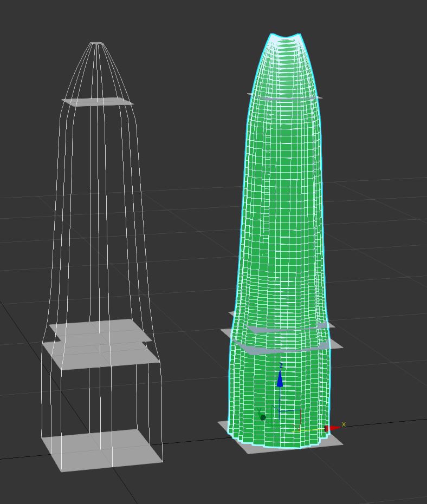Viewport: 427px width, 504px height.
Task: Click the Z label above the blue arrow
Action: pos(281,366)
